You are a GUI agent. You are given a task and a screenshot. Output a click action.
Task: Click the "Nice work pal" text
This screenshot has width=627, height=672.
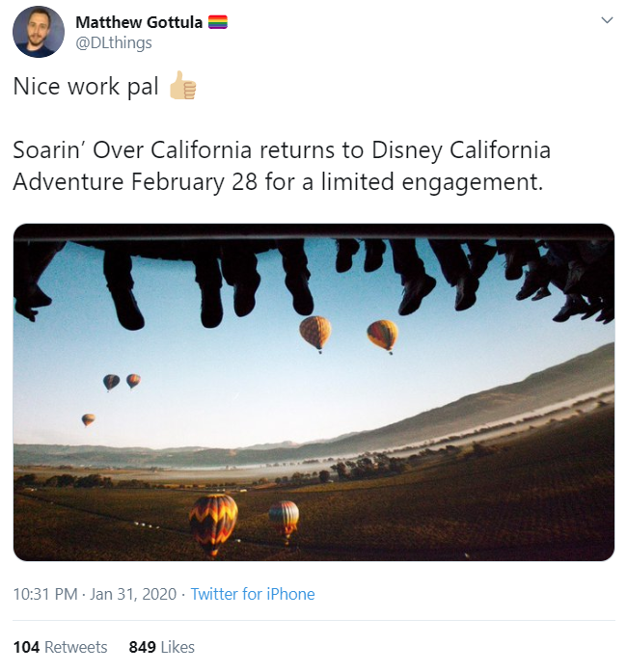tap(86, 87)
